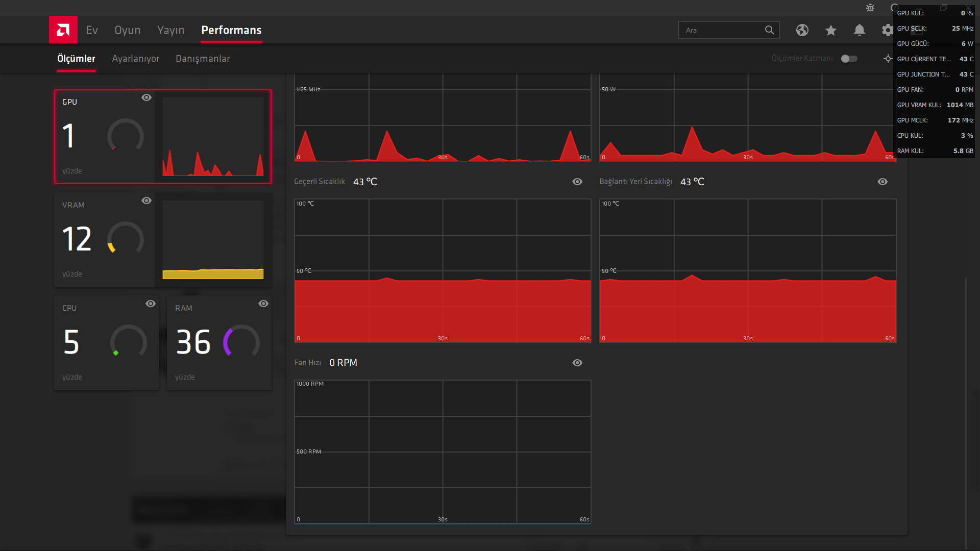
Task: Toggle visibility of Geçerli Sıcaklık graph
Action: [x=577, y=182]
